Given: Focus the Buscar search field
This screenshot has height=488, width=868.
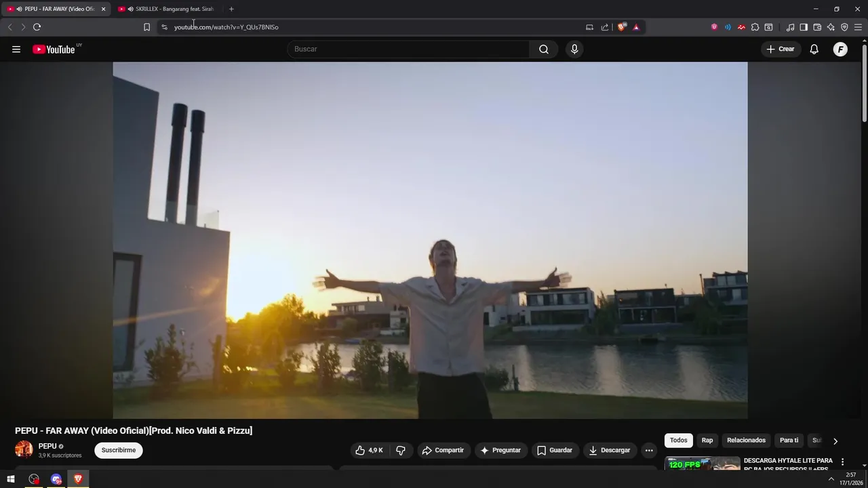Looking at the screenshot, I should pyautogui.click(x=409, y=49).
